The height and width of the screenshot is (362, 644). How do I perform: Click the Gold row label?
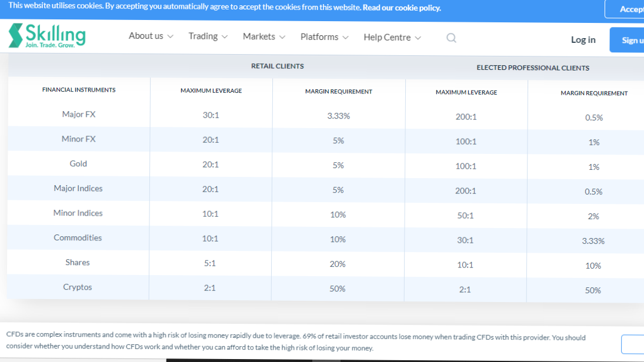[x=78, y=163]
